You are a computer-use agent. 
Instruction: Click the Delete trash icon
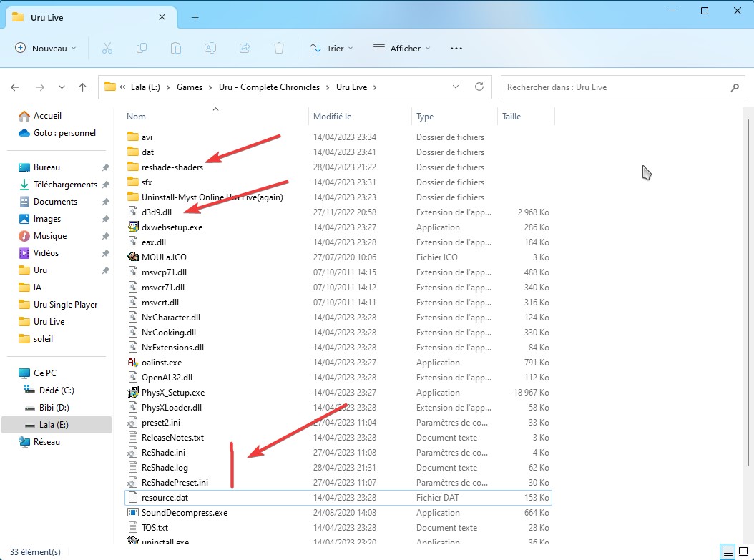(279, 48)
